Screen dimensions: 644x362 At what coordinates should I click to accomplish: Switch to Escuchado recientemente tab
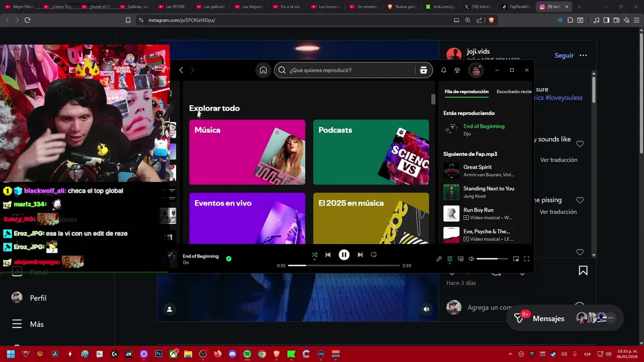tap(514, 92)
